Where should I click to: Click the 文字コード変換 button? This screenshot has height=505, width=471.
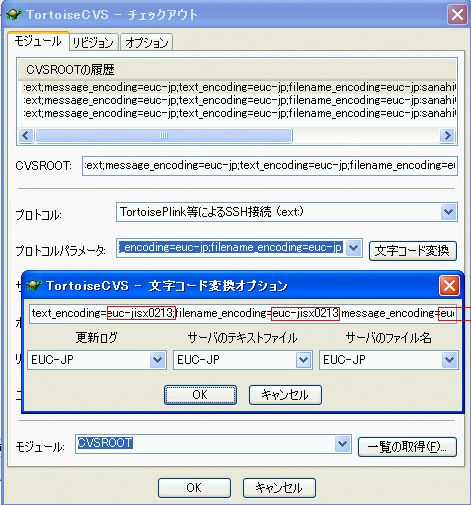[412, 251]
